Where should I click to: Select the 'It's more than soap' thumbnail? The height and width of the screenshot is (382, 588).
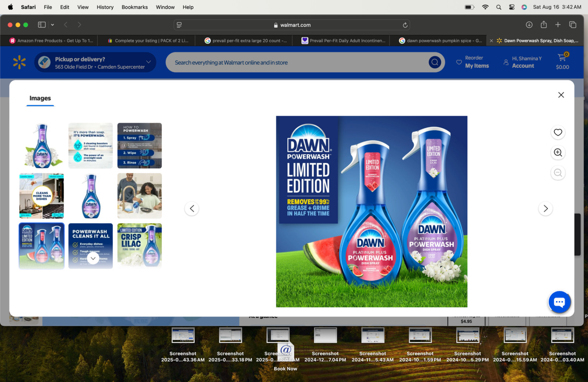pos(90,146)
